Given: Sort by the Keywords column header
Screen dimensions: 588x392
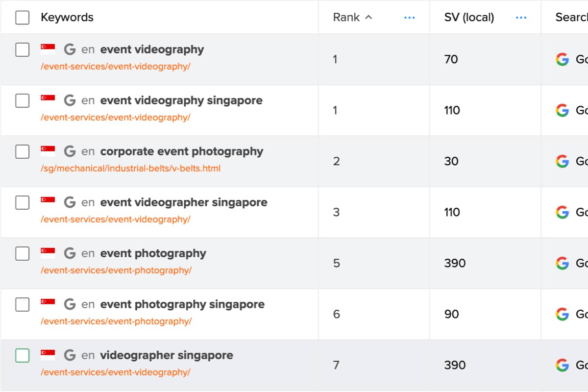Looking at the screenshot, I should pos(67,17).
